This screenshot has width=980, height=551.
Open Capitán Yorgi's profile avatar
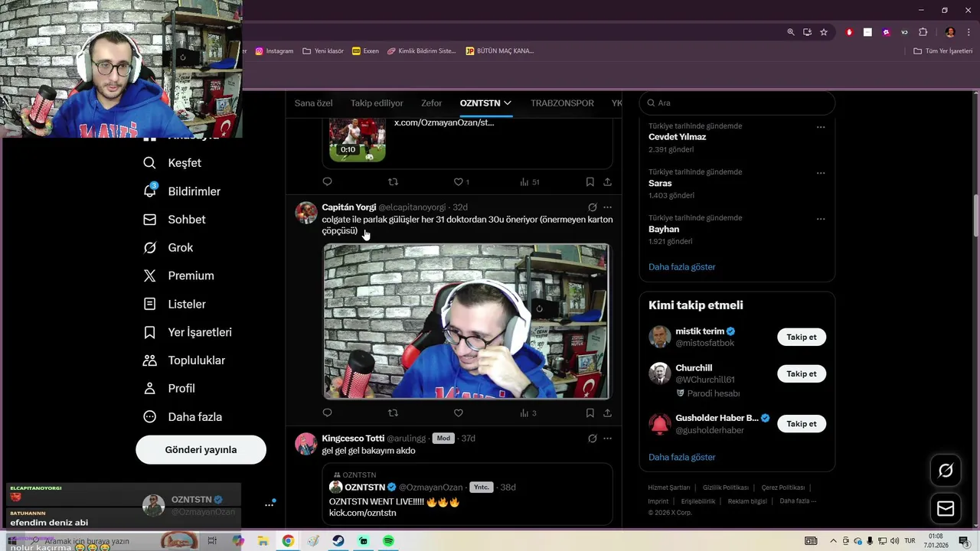pos(306,213)
